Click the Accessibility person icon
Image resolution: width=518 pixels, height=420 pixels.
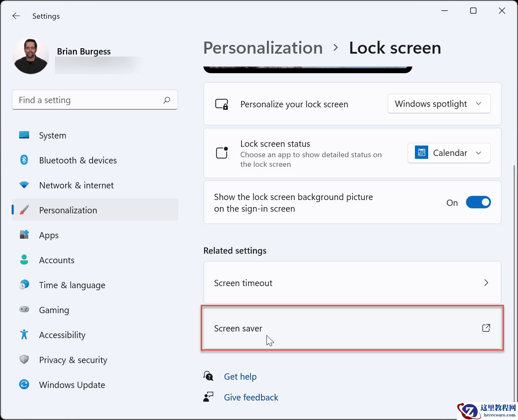point(24,335)
